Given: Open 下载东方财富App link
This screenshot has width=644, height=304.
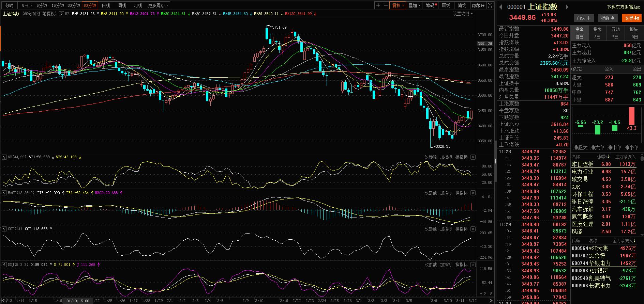Looking at the screenshot, I should [624, 7].
